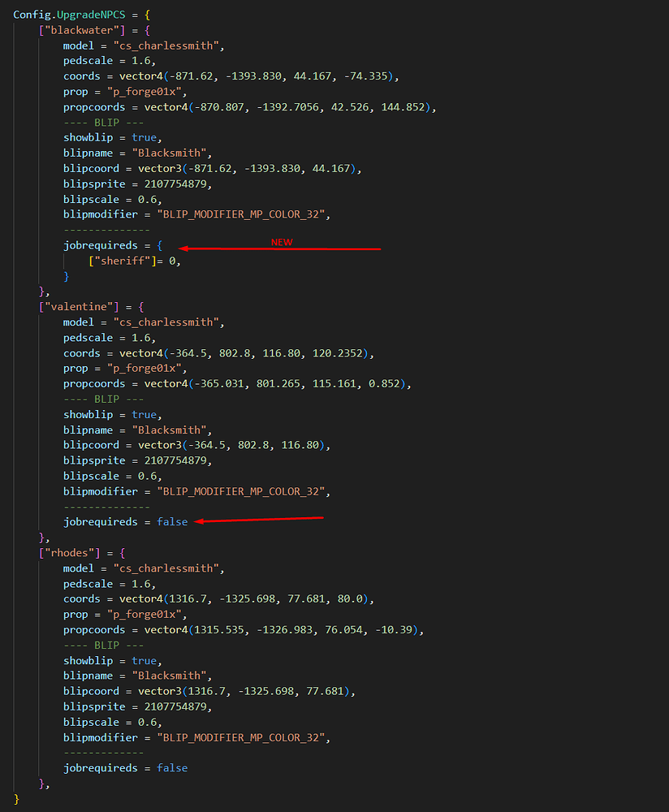Click the "blackwater" table key
The height and width of the screenshot is (812, 669).
pyautogui.click(x=75, y=30)
